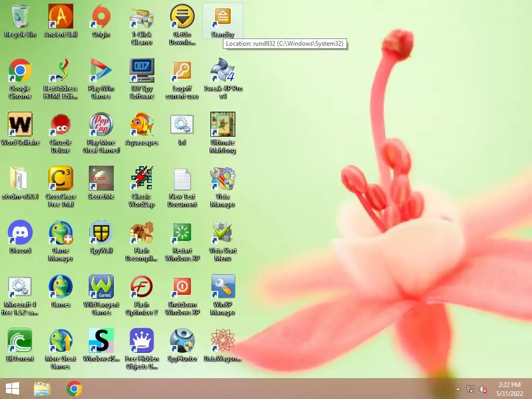The width and height of the screenshot is (532, 399).
Task: Click the Vista Manager icon
Action: click(222, 178)
